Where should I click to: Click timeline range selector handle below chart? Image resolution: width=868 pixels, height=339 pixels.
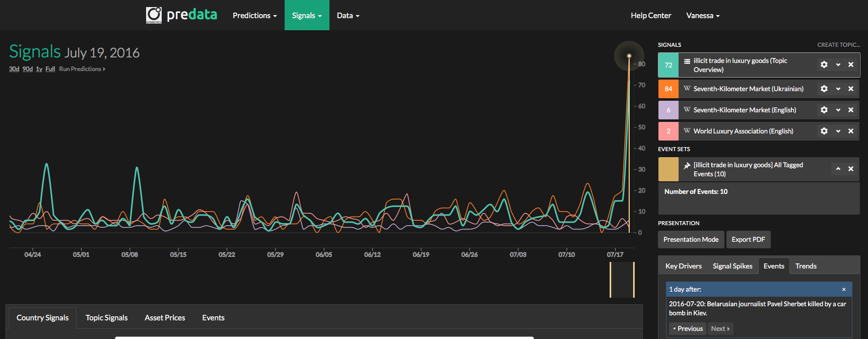pyautogui.click(x=622, y=280)
